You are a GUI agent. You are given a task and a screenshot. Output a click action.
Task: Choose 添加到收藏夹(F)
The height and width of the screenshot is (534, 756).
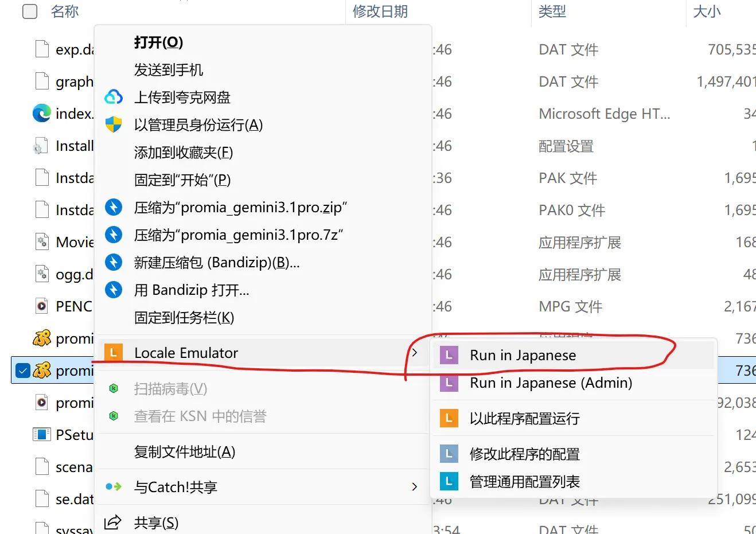pyautogui.click(x=184, y=152)
